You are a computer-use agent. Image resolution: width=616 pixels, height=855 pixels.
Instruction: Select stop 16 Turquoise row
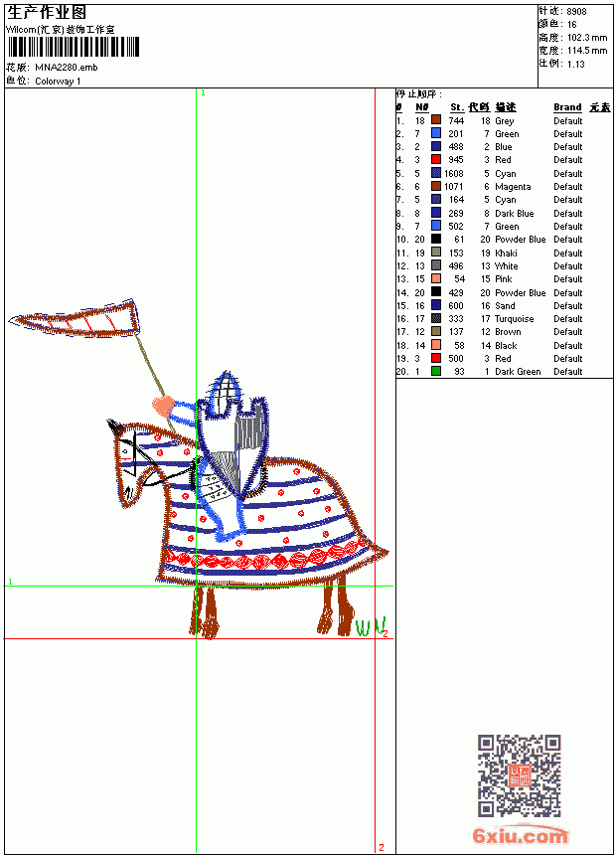point(505,319)
